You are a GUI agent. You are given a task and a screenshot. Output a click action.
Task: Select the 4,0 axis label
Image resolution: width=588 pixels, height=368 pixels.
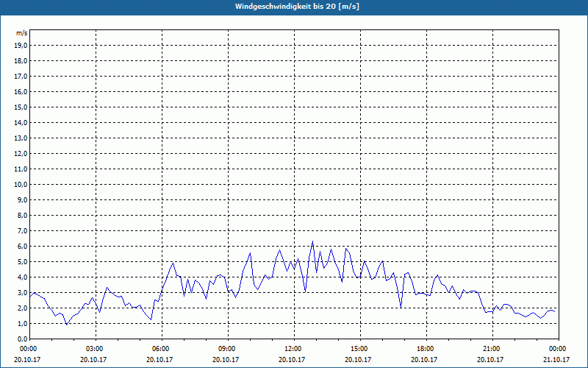(23, 277)
